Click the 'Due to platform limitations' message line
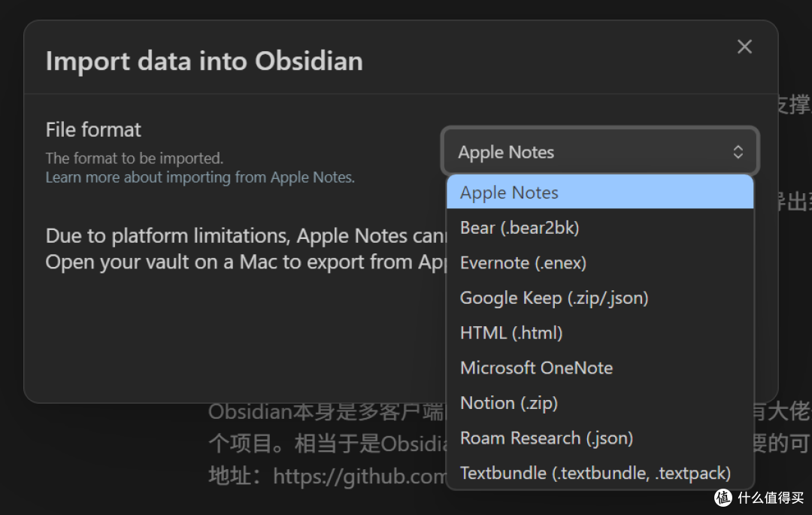The width and height of the screenshot is (812, 515). [x=246, y=236]
